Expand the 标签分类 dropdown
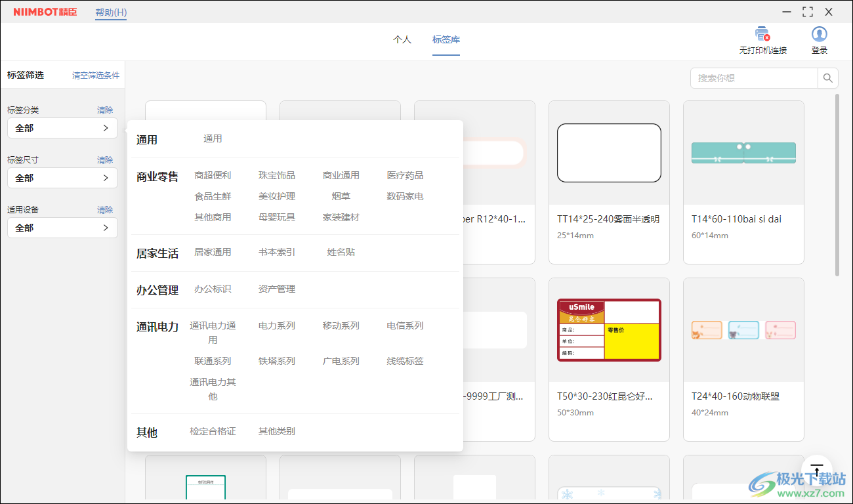 pos(62,128)
